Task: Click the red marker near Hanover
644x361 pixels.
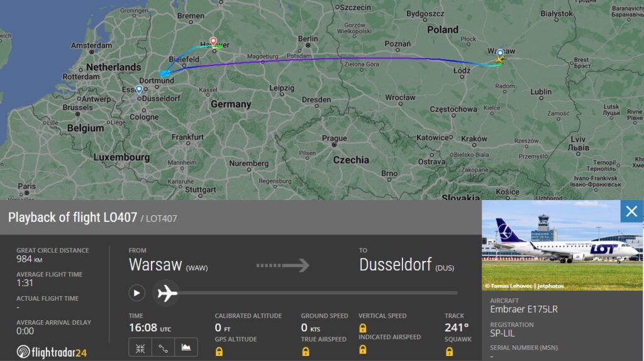Action: [x=213, y=41]
